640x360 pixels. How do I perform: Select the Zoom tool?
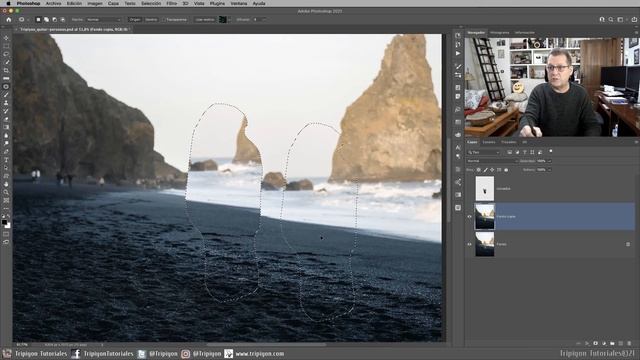[6, 193]
